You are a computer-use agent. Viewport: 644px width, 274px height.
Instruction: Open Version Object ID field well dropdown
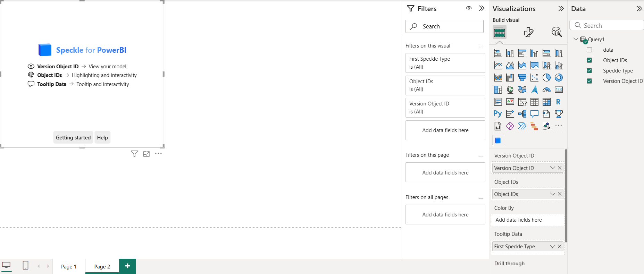click(x=553, y=168)
